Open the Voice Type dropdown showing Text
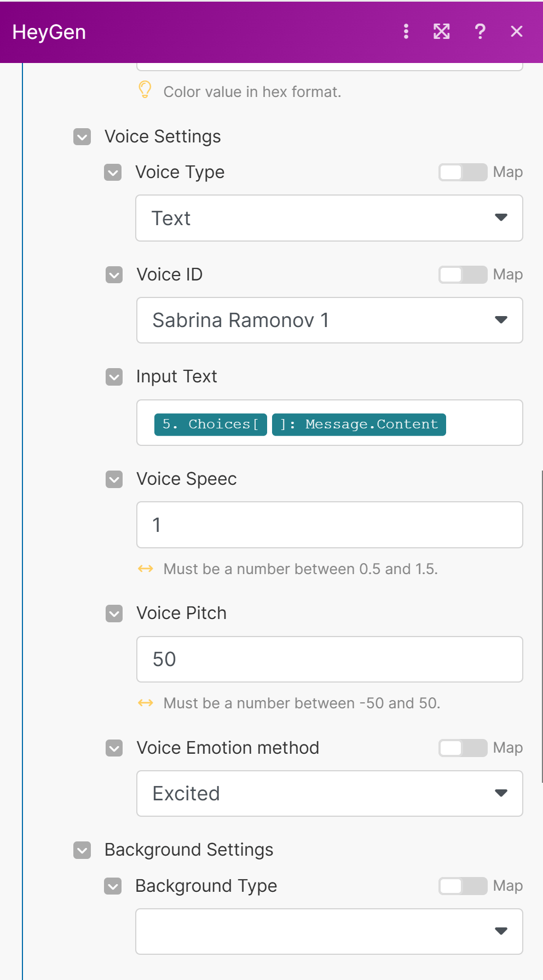The width and height of the screenshot is (543, 980). [x=329, y=218]
